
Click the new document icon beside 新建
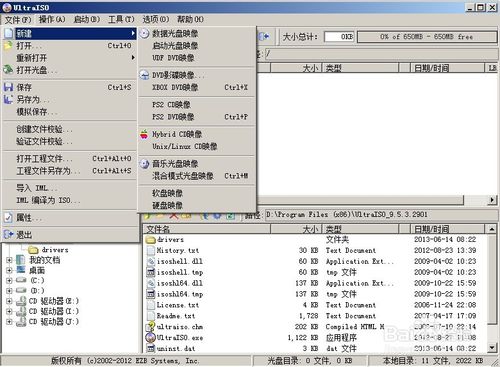9,33
